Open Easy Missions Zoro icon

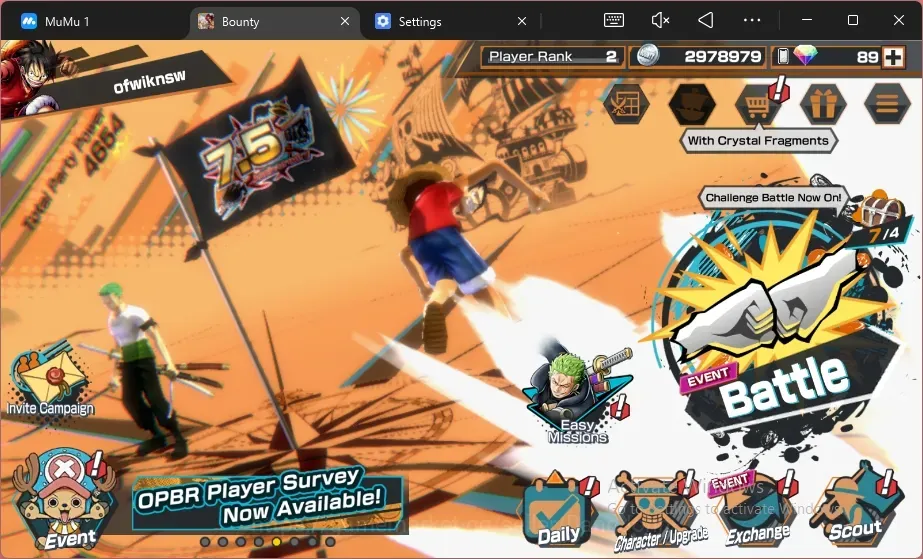tap(580, 395)
